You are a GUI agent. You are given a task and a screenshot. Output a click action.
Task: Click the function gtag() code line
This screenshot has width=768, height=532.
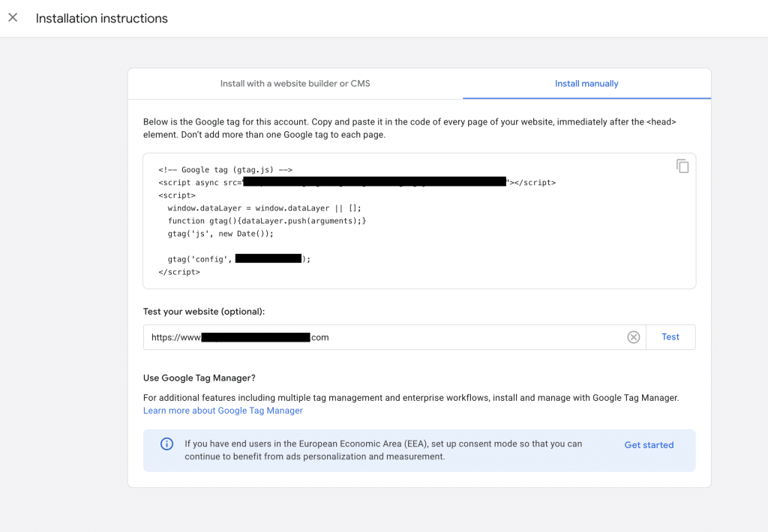pyautogui.click(x=266, y=221)
